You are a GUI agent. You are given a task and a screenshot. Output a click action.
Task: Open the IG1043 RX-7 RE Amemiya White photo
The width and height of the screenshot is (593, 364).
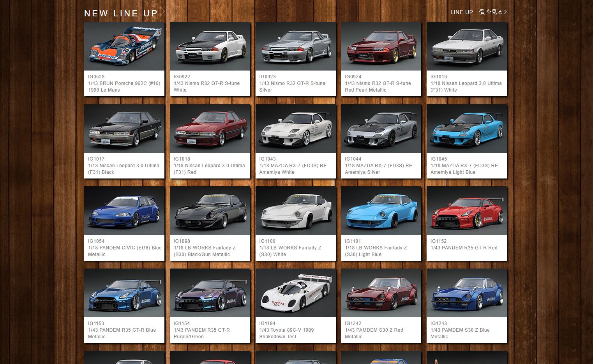pos(296,129)
